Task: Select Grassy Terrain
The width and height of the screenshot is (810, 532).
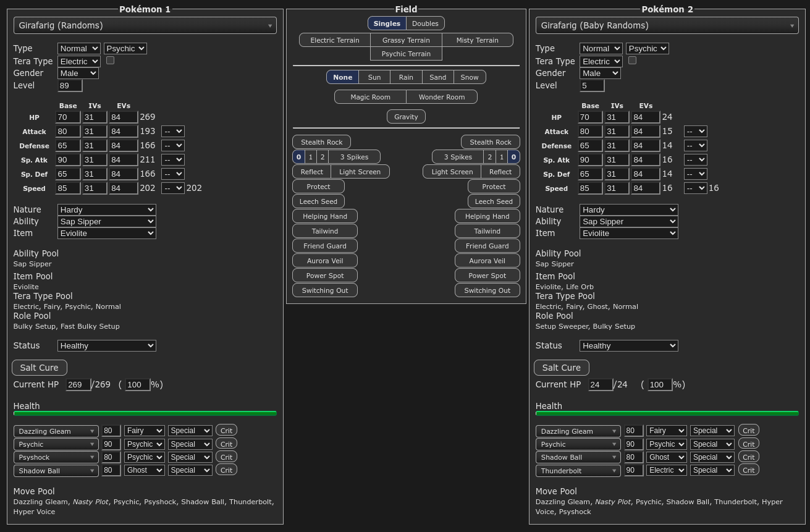Action: (406, 40)
